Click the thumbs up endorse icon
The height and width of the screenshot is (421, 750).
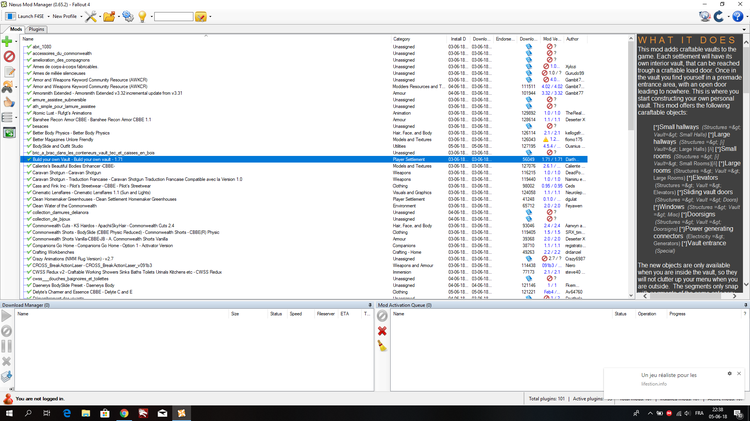click(x=9, y=102)
